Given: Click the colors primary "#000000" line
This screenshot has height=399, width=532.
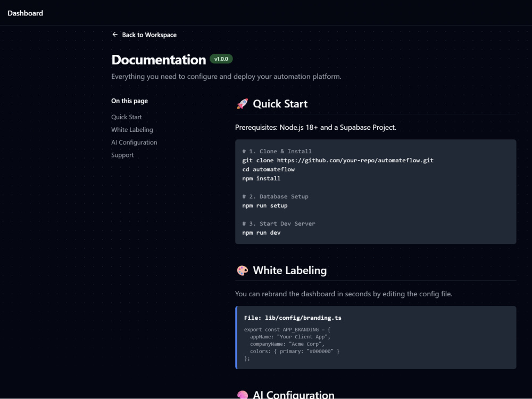Looking at the screenshot, I should pyautogui.click(x=295, y=351).
